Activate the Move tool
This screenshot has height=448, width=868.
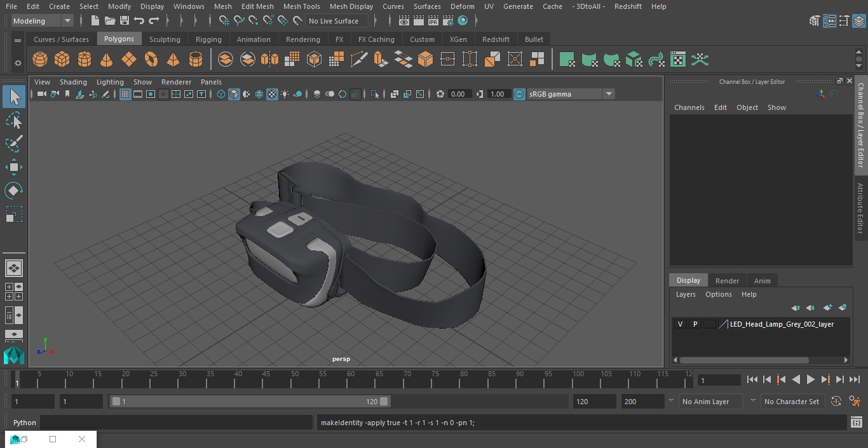pos(14,167)
